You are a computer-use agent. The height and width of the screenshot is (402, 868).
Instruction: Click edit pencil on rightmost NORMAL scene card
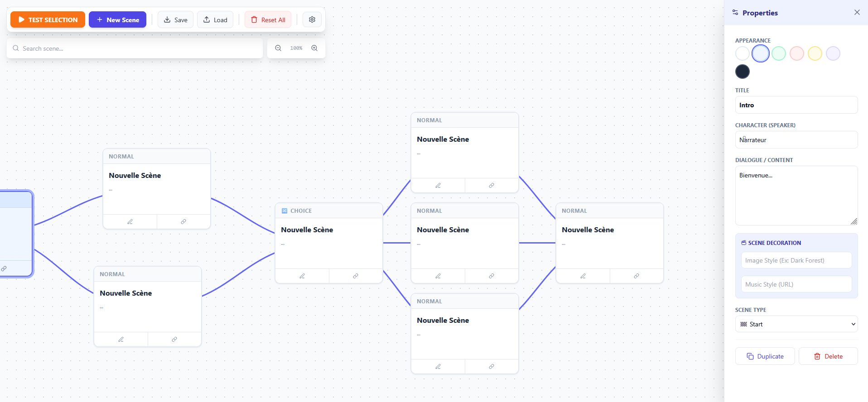[x=583, y=276]
